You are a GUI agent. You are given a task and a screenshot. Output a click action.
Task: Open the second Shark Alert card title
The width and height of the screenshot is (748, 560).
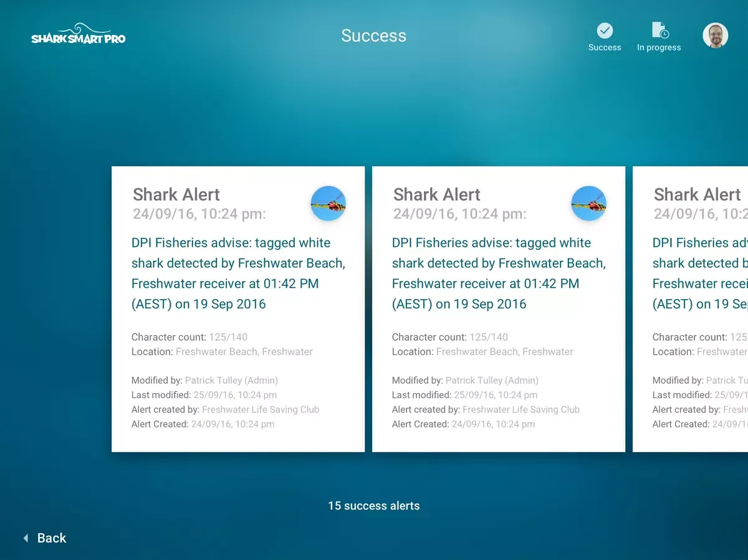pyautogui.click(x=437, y=194)
